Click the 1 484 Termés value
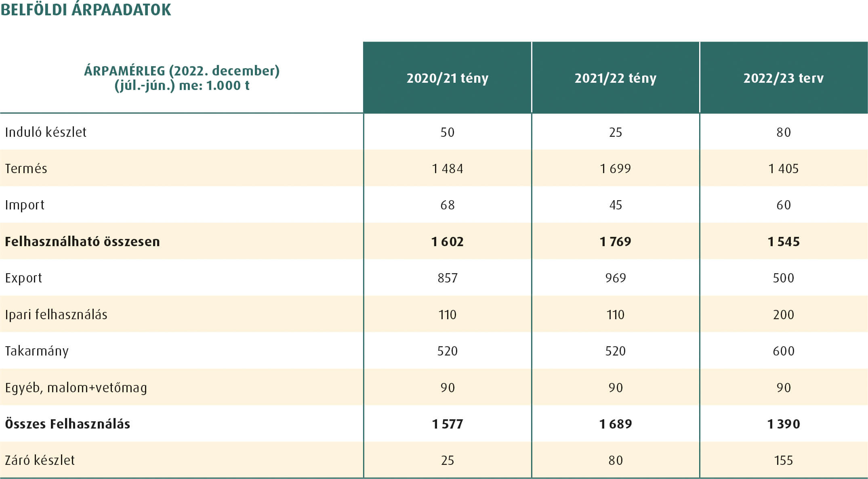 point(447,169)
